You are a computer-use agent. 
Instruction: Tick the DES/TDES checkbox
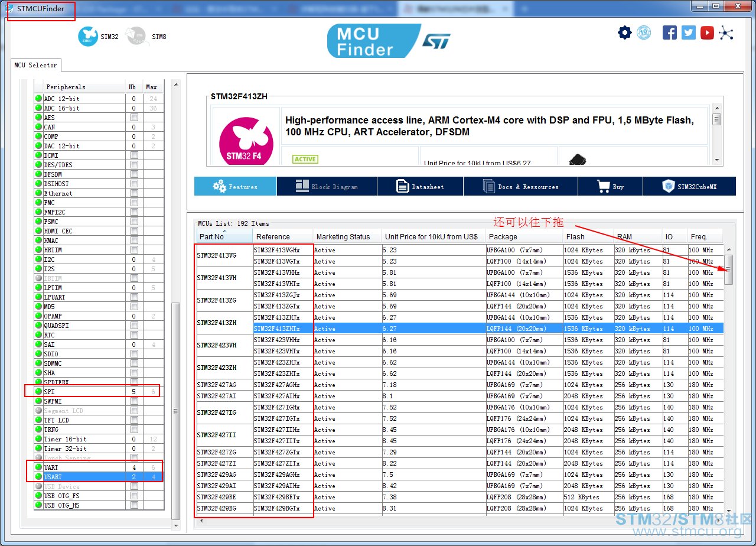tap(134, 165)
